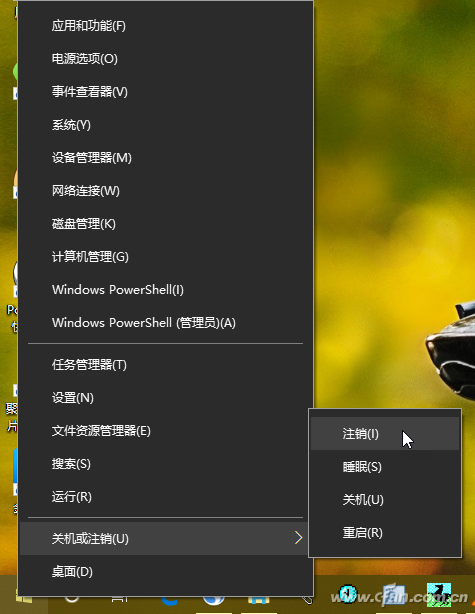Viewport: 475px width, 614px height.
Task: Select 搜索(S) entry
Action: coord(165,464)
